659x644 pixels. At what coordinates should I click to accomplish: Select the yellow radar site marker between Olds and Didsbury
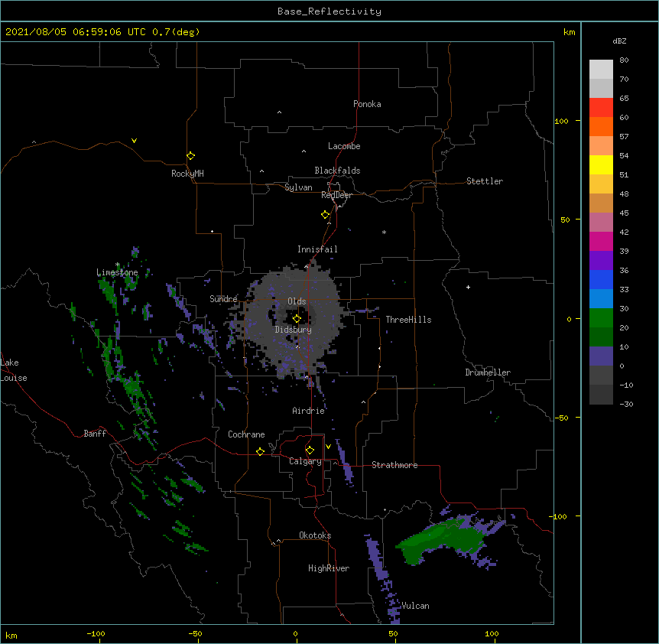[297, 319]
